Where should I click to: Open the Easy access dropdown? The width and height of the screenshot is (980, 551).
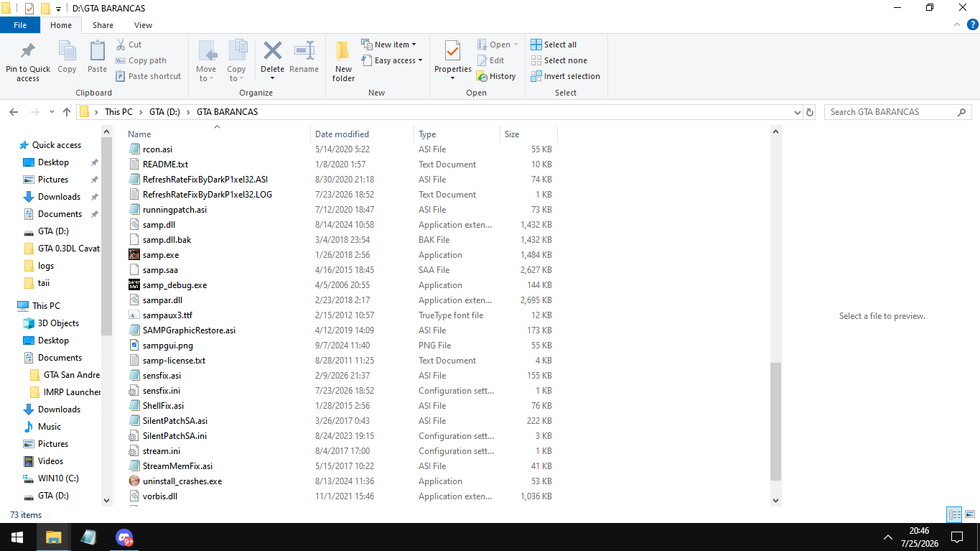click(392, 60)
